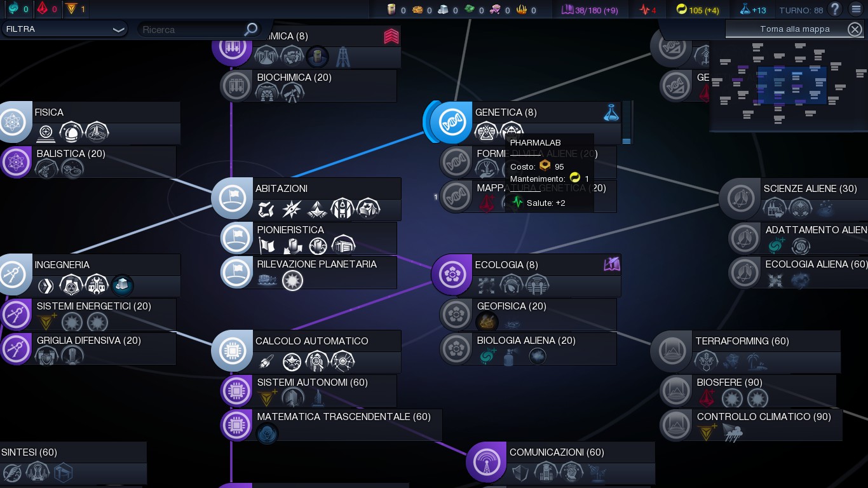Select the Genetica DNA tech circle

[x=451, y=122]
